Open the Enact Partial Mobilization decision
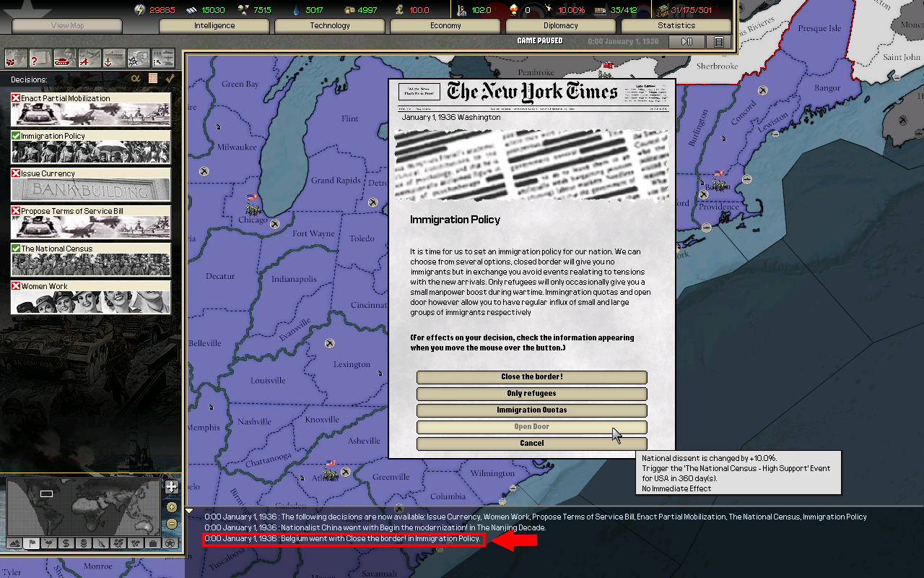 (x=91, y=109)
